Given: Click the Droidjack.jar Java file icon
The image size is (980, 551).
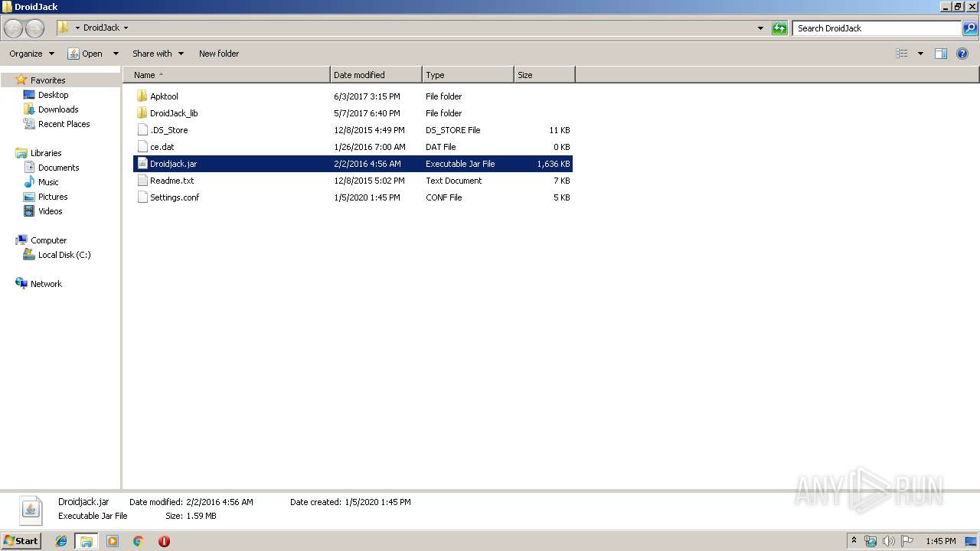Looking at the screenshot, I should pyautogui.click(x=142, y=164).
